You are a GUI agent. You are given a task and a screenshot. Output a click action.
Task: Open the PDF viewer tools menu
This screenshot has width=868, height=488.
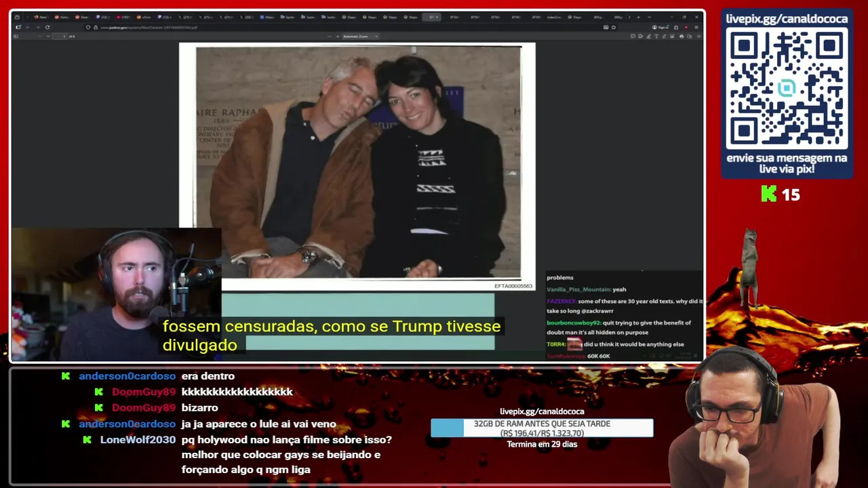pos(698,36)
